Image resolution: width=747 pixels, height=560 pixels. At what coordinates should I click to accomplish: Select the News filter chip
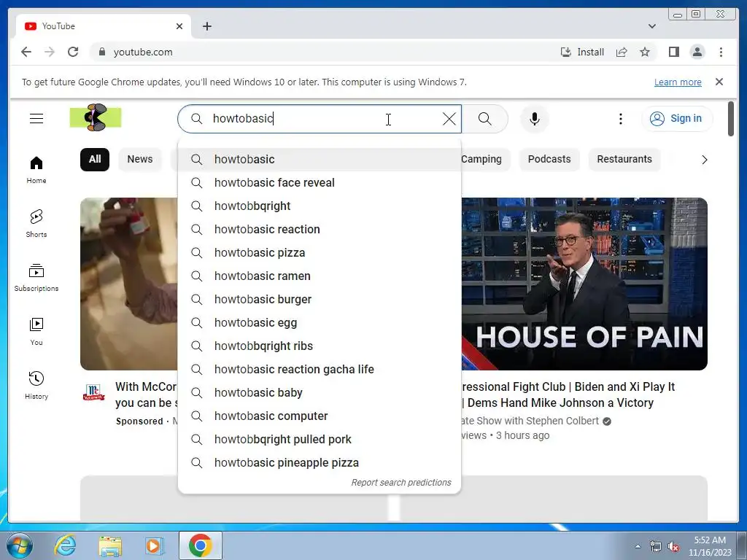[139, 160]
